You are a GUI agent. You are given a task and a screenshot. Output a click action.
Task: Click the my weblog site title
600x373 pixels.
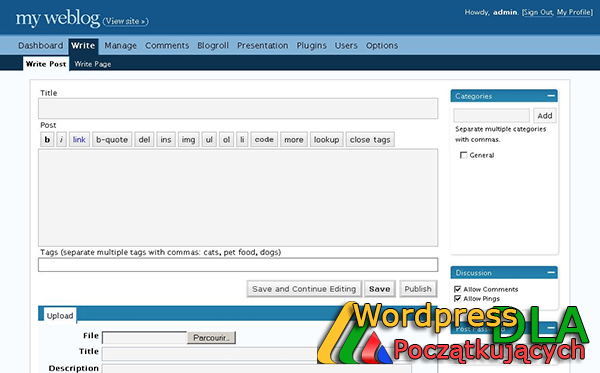[x=58, y=18]
